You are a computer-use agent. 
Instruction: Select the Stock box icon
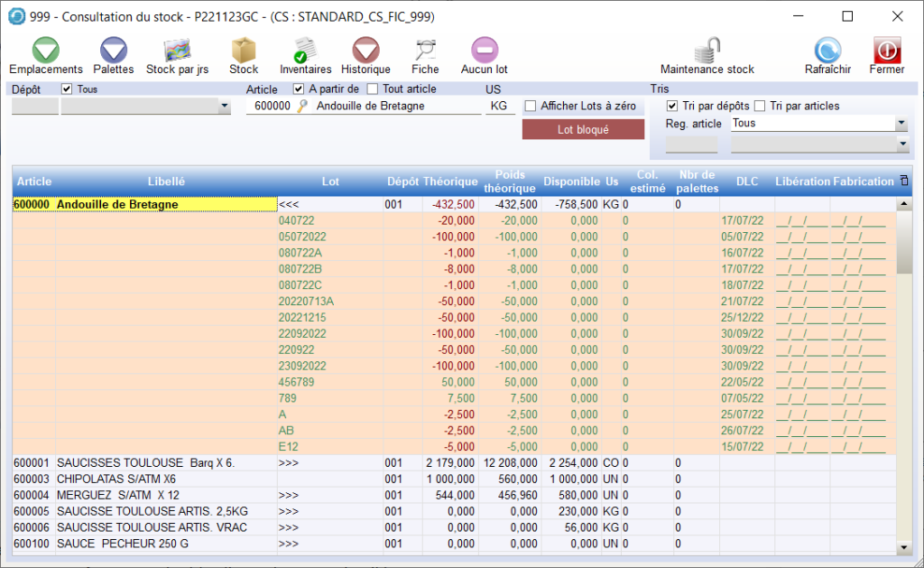pos(244,51)
